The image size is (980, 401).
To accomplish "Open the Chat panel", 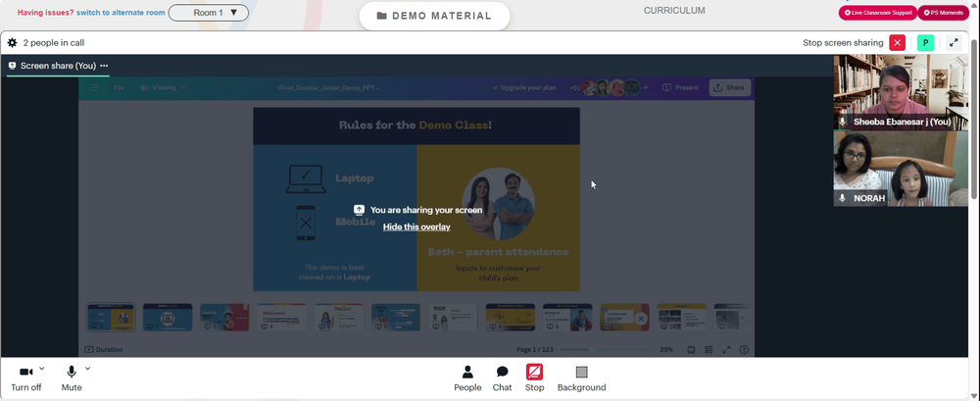I will (502, 378).
